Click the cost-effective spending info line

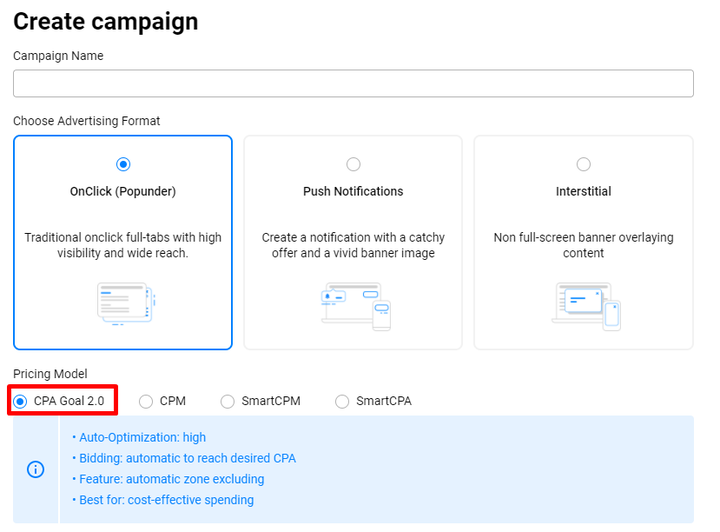point(166,500)
